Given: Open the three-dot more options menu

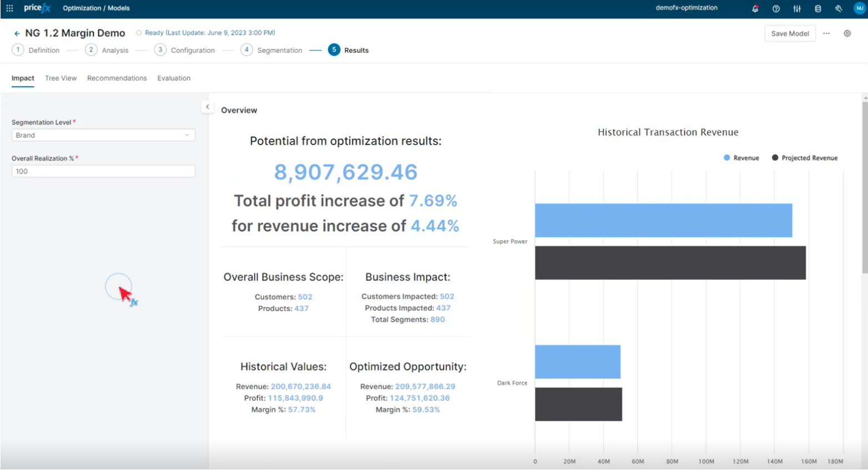Looking at the screenshot, I should (826, 33).
